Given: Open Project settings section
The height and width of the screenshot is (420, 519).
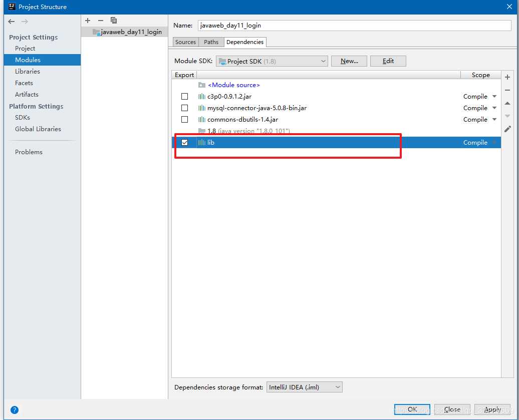Looking at the screenshot, I should coord(25,48).
